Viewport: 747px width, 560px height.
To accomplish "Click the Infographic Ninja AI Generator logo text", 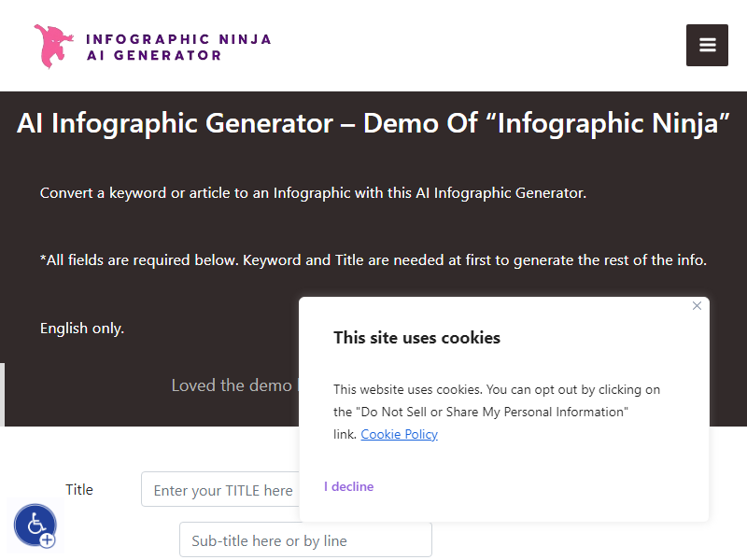I will [178, 48].
